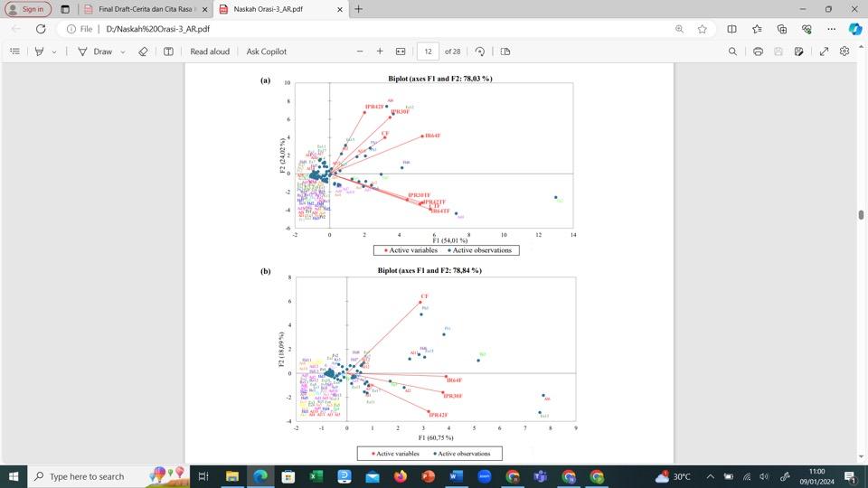Show hidden system tray icons
Screen dimensions: 868x488
pos(711,476)
